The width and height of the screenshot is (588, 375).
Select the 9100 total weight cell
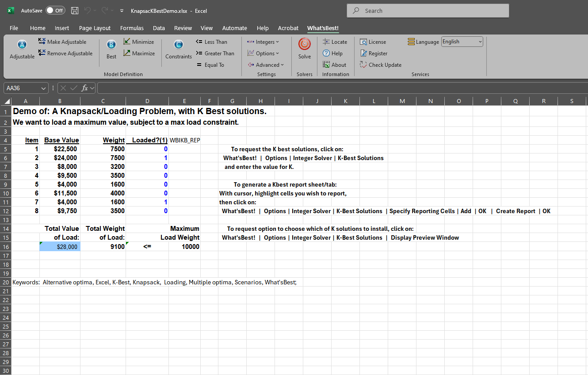click(x=103, y=247)
